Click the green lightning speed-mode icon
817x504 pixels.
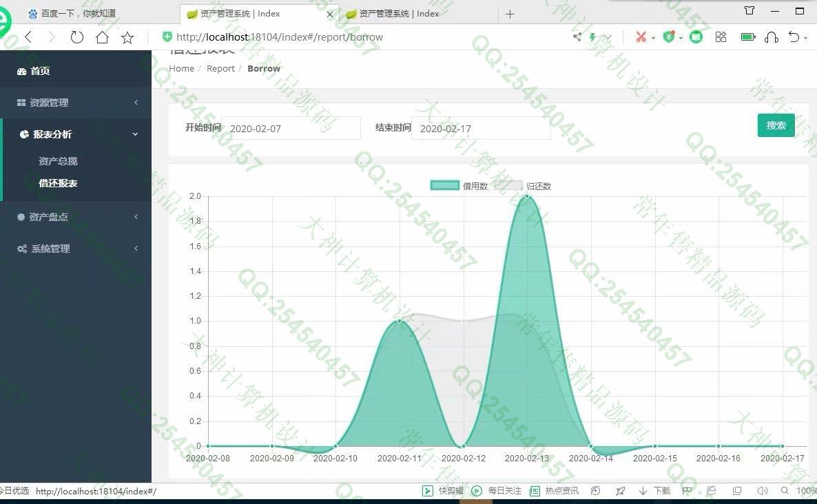592,37
